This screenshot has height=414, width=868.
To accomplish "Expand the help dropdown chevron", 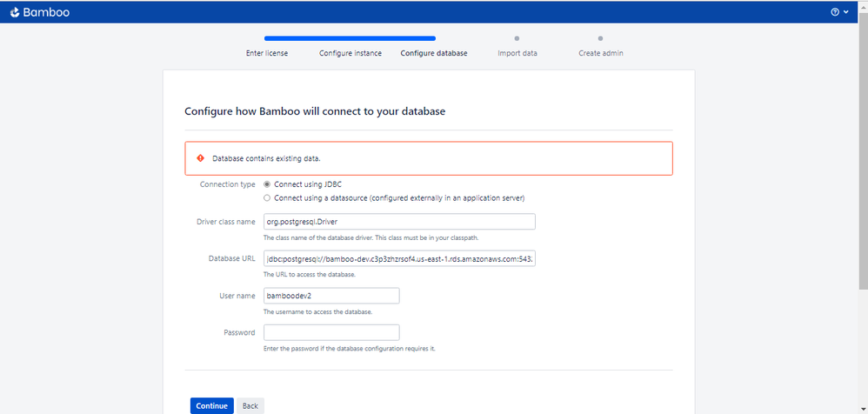I will pyautogui.click(x=846, y=12).
